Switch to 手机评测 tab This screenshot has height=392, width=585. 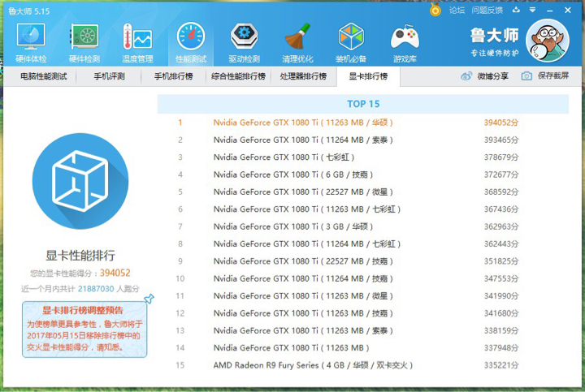109,76
